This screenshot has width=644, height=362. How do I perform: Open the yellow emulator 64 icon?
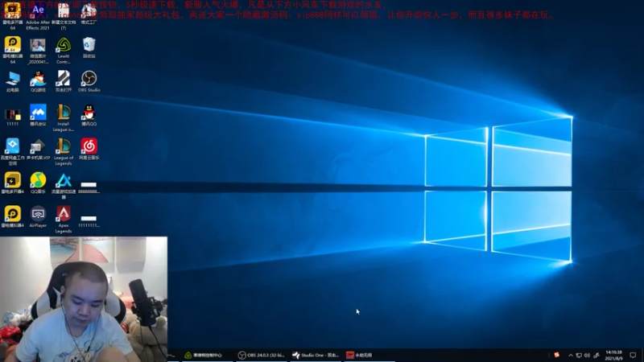click(13, 50)
